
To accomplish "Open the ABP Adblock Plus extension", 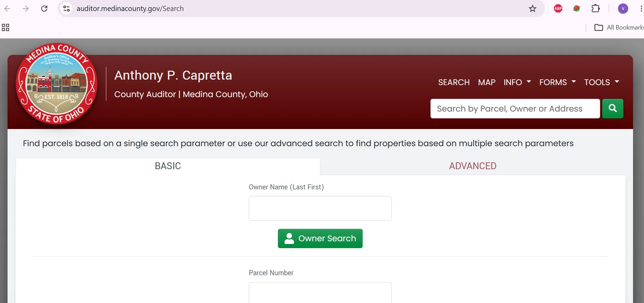I will pos(558,9).
